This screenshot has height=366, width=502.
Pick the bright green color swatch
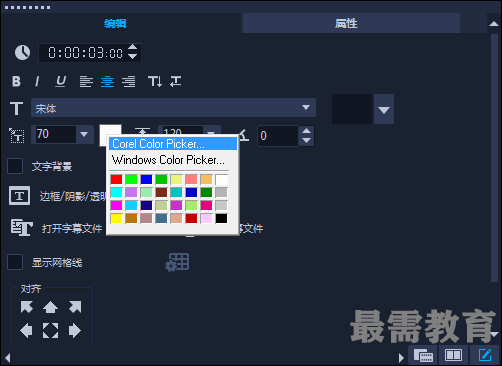point(131,179)
